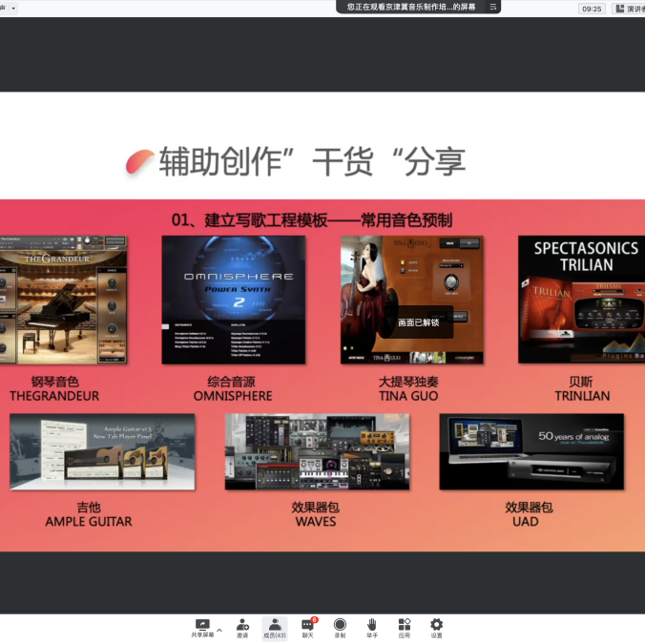Select The Grandeur piano plugin image
The height and width of the screenshot is (644, 645).
(63, 300)
